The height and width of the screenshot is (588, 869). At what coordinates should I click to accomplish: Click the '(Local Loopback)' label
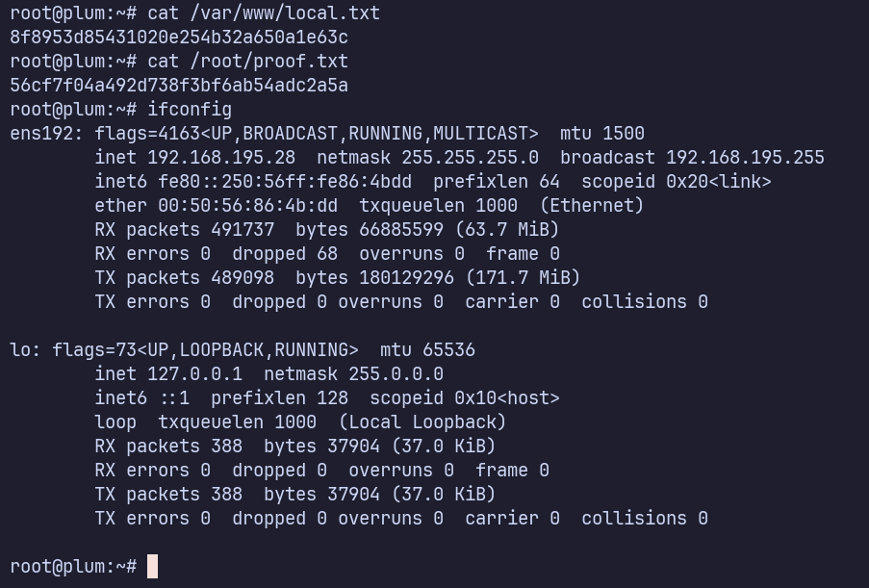(x=422, y=422)
